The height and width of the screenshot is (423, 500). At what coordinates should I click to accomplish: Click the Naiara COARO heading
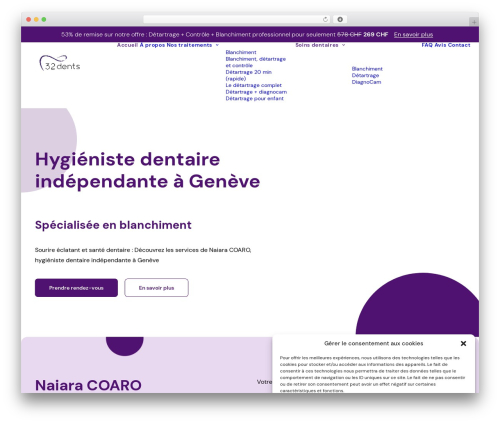[x=88, y=385]
